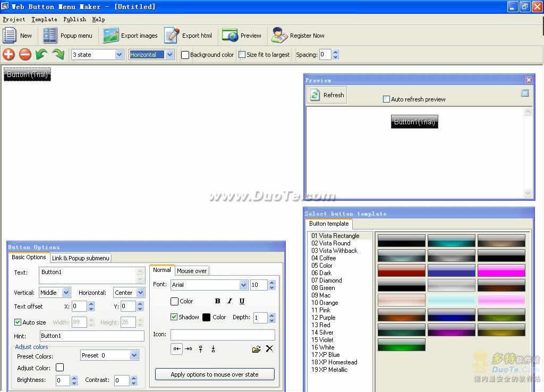Image resolution: width=544 pixels, height=392 pixels.
Task: Click Apply options to mouse over state
Action: pyautogui.click(x=215, y=374)
